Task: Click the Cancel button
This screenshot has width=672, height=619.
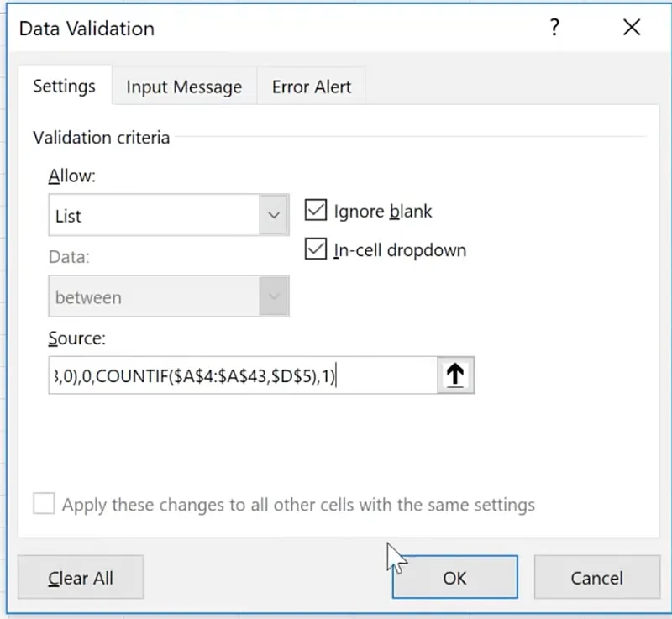Action: click(596, 578)
